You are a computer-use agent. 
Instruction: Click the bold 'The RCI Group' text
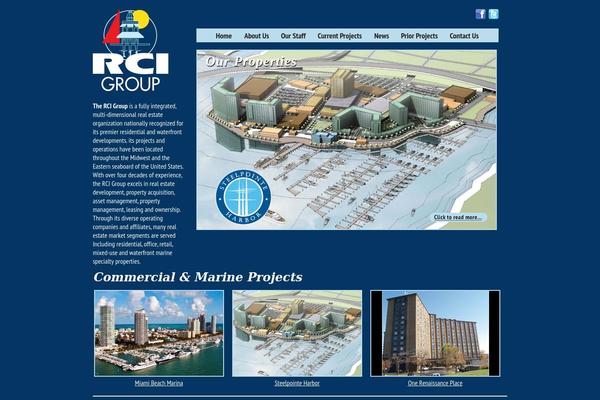pyautogui.click(x=110, y=106)
